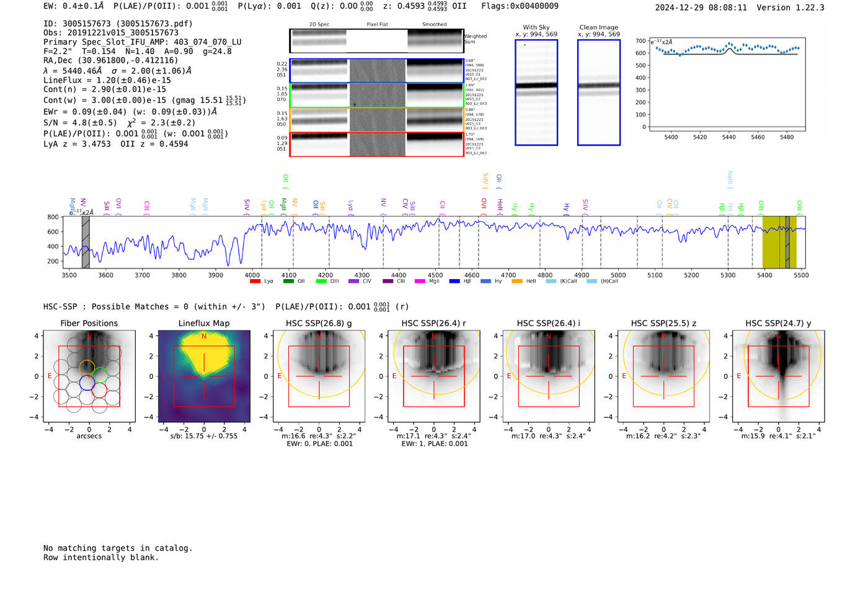Viewport: 868px width, 591px height.
Task: Click the 's/b: 15.75 +/- 0.755' label
Action: [x=204, y=436]
